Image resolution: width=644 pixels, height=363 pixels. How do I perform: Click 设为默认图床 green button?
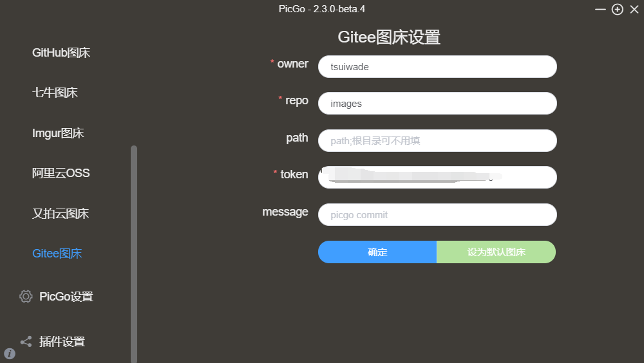click(x=496, y=252)
